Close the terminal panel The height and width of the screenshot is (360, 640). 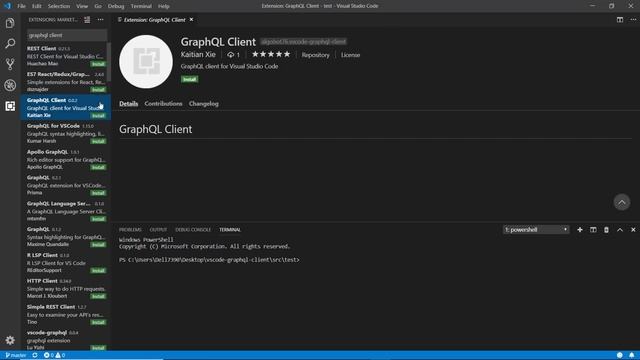(633, 230)
